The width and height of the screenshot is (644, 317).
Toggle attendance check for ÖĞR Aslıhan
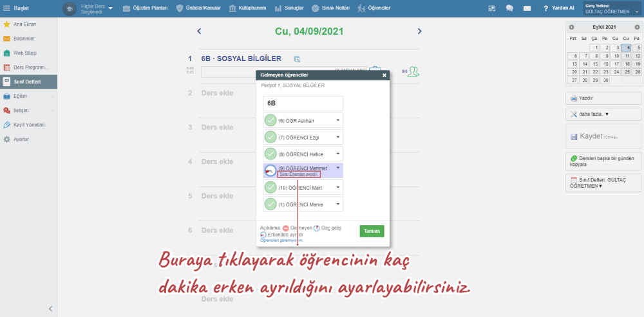click(x=270, y=121)
